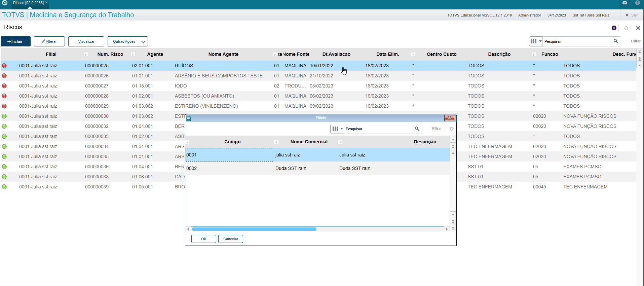The height and width of the screenshot is (286, 644).
Task: Click the small arrow before the Código header
Action: click(188, 142)
